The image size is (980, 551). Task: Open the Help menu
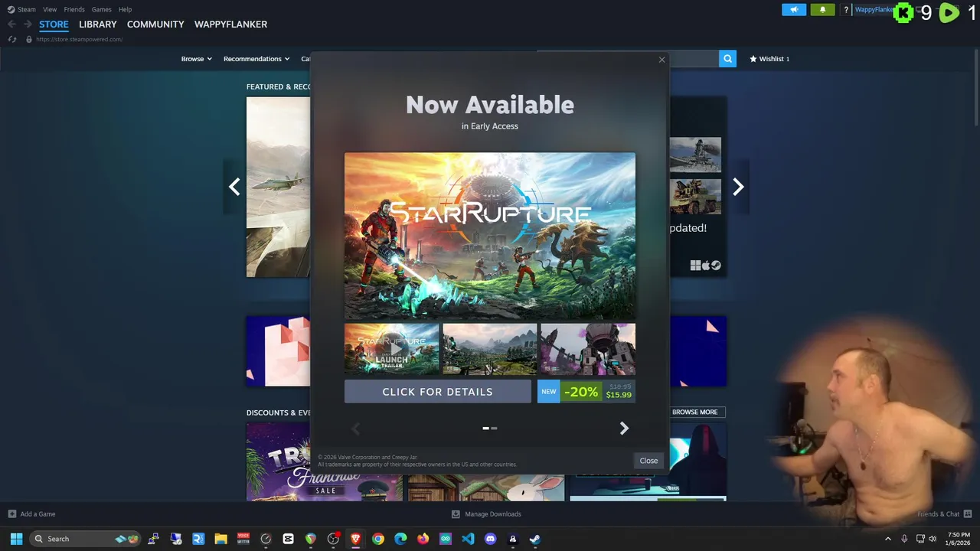(125, 9)
